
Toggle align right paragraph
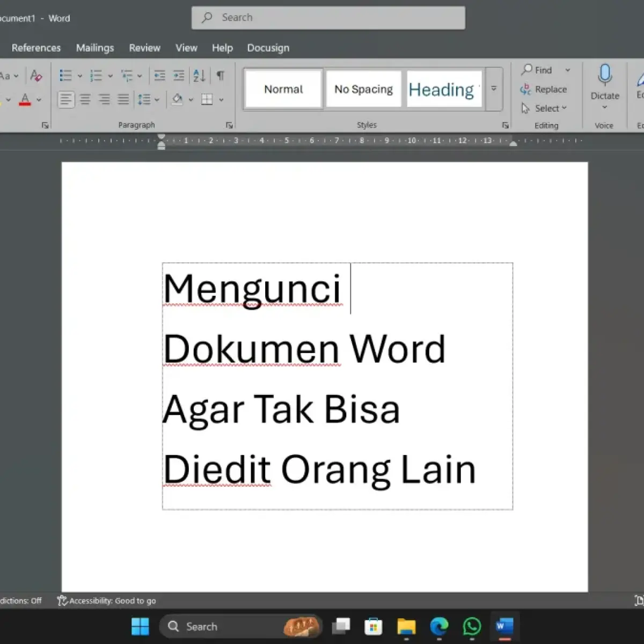tap(104, 99)
